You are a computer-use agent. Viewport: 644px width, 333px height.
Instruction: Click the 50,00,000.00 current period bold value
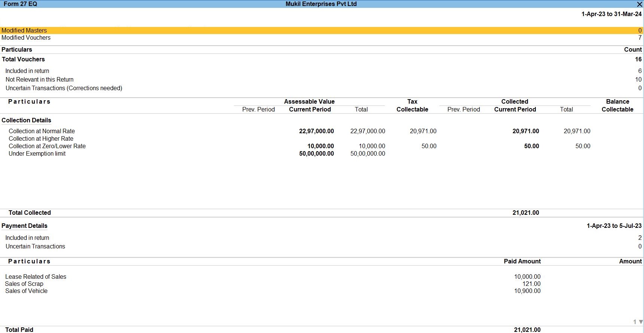pos(316,153)
